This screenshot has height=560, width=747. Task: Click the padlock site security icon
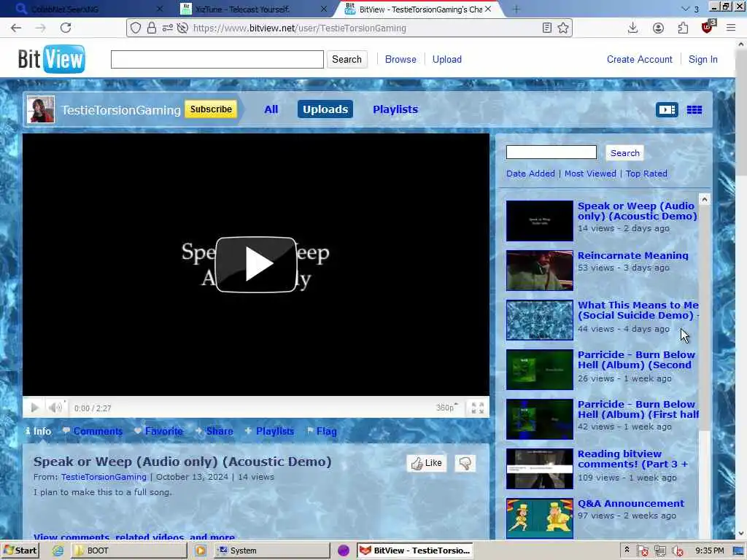(x=152, y=28)
